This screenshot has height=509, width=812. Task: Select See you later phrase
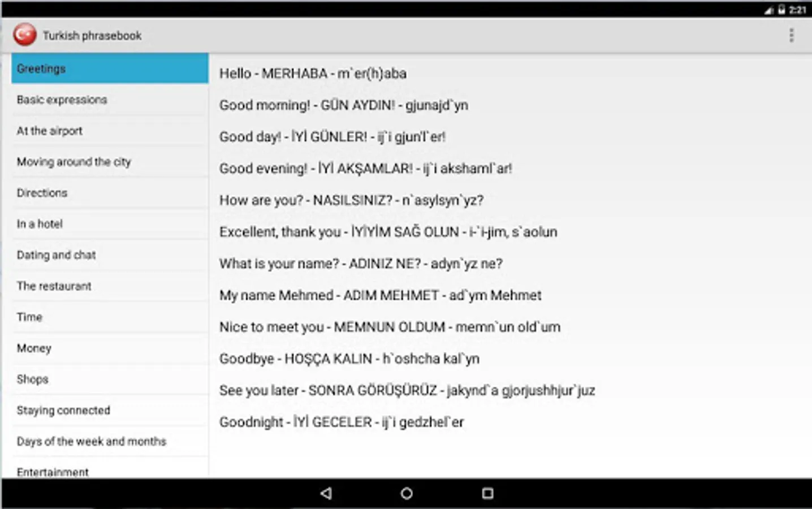point(407,390)
